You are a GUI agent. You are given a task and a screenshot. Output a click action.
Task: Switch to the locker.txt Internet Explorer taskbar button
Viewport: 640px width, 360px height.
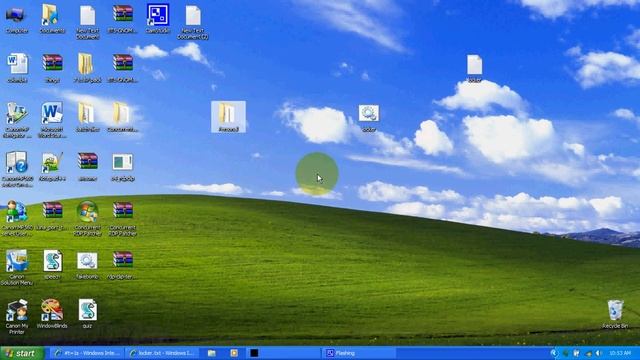(162, 353)
